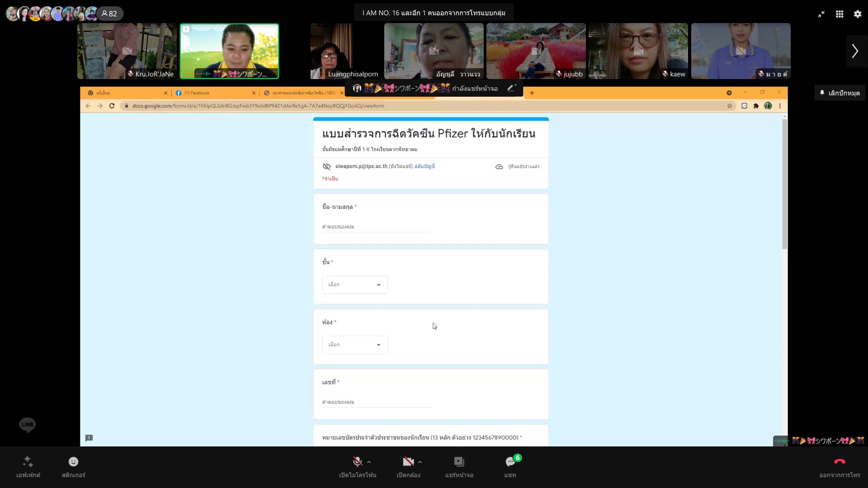This screenshot has height=488, width=868.
Task: Click the cloud draft saved icon
Action: click(x=499, y=166)
